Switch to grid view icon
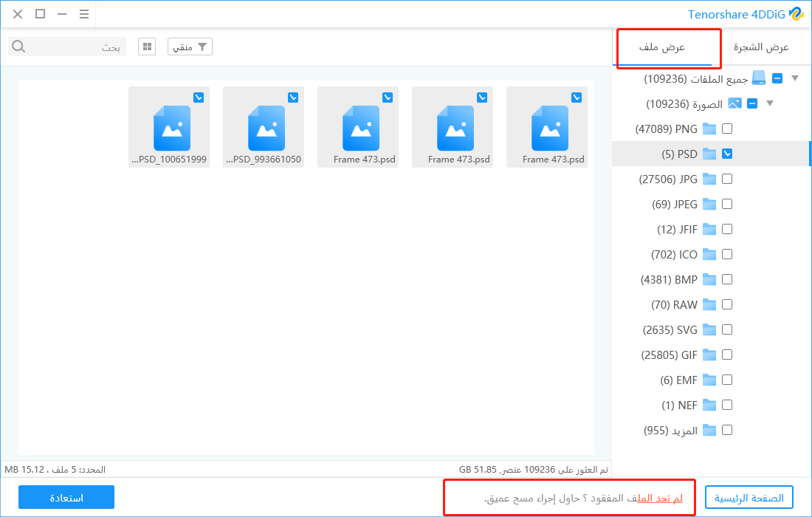 (x=147, y=47)
